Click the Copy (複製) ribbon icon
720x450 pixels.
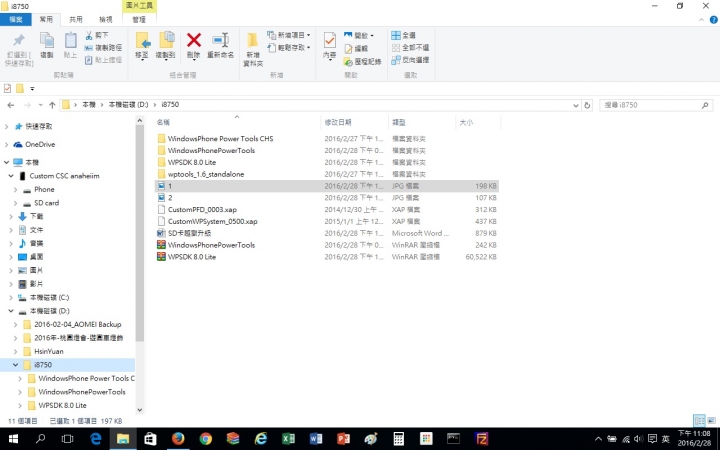click(x=47, y=40)
